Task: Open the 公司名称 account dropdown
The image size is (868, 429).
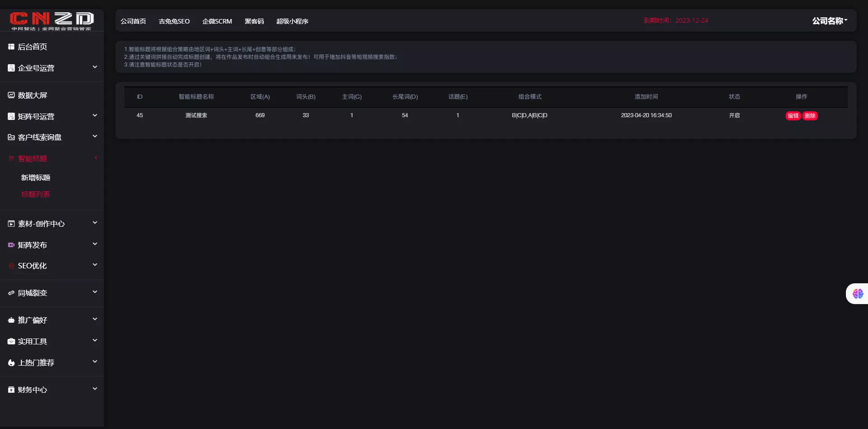Action: [x=830, y=21]
